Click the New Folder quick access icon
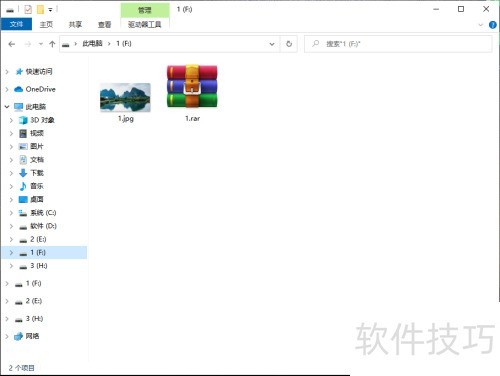 click(40, 10)
